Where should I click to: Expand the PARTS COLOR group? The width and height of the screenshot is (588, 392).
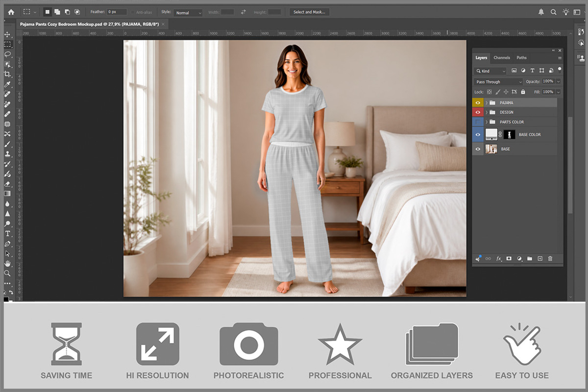pyautogui.click(x=486, y=122)
